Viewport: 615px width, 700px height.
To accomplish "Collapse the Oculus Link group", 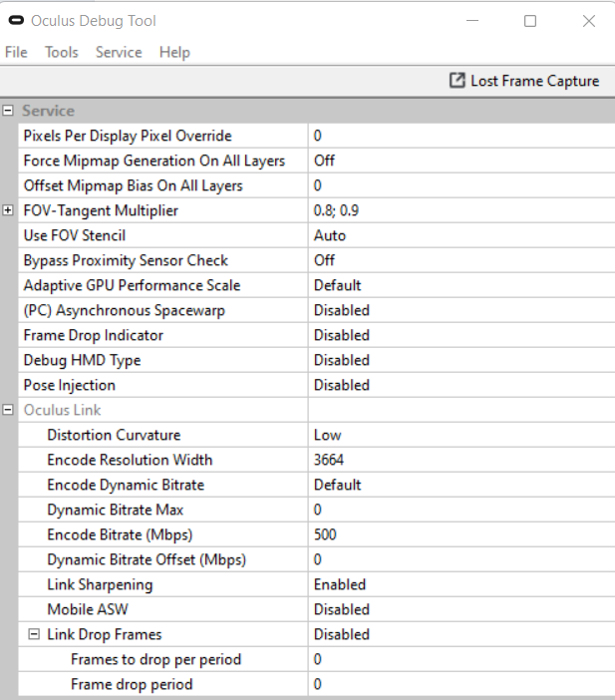I will 8,410.
